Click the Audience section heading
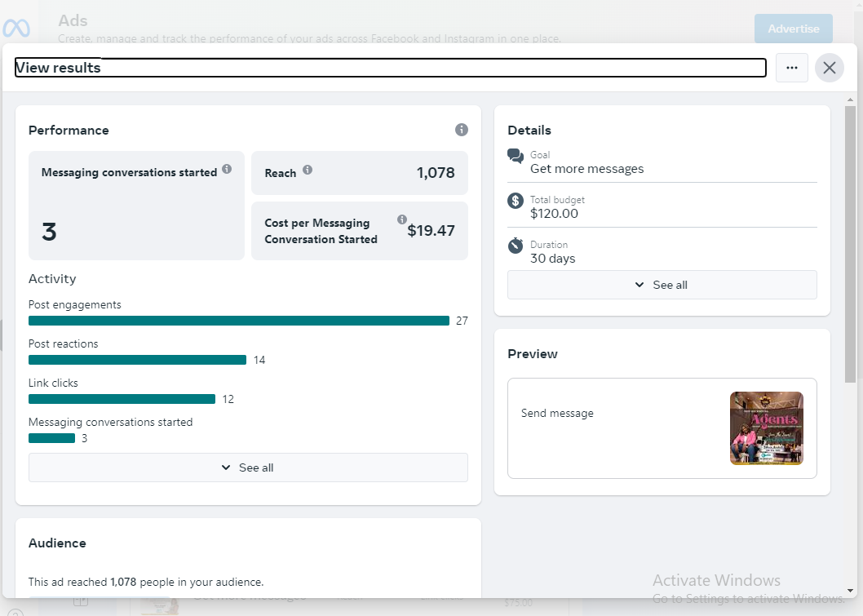 pyautogui.click(x=57, y=543)
